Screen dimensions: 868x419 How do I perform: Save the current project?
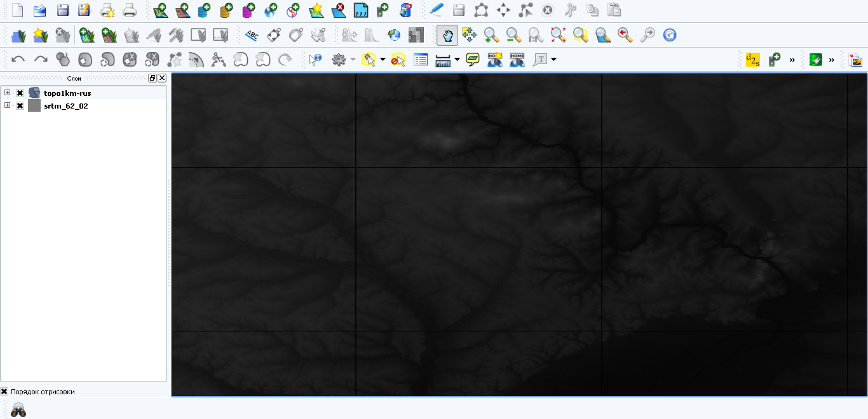pos(61,10)
